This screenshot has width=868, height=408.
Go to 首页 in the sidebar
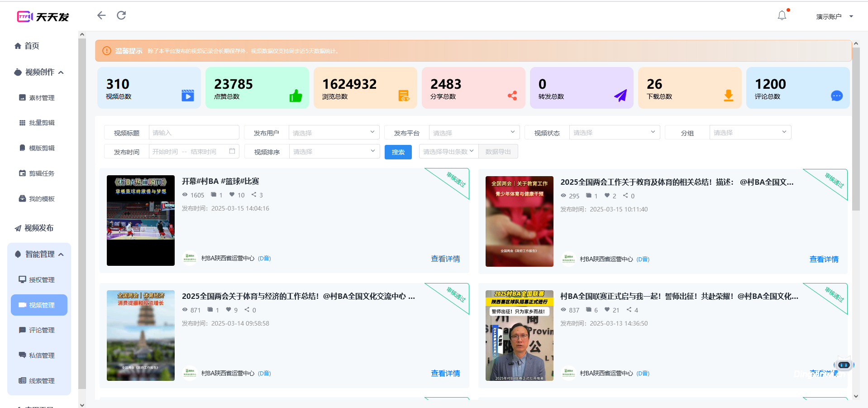tap(32, 46)
